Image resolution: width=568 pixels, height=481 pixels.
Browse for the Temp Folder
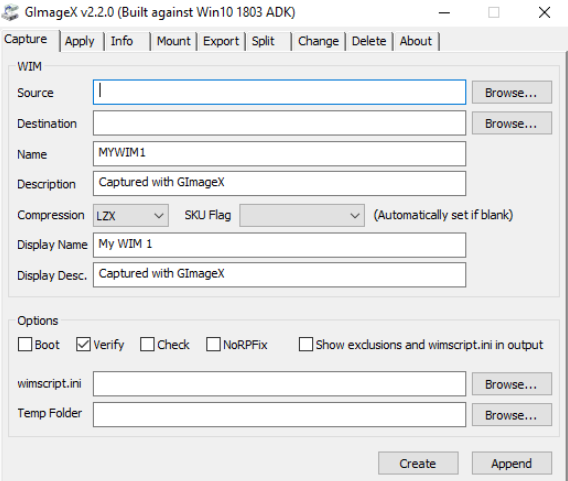click(511, 415)
